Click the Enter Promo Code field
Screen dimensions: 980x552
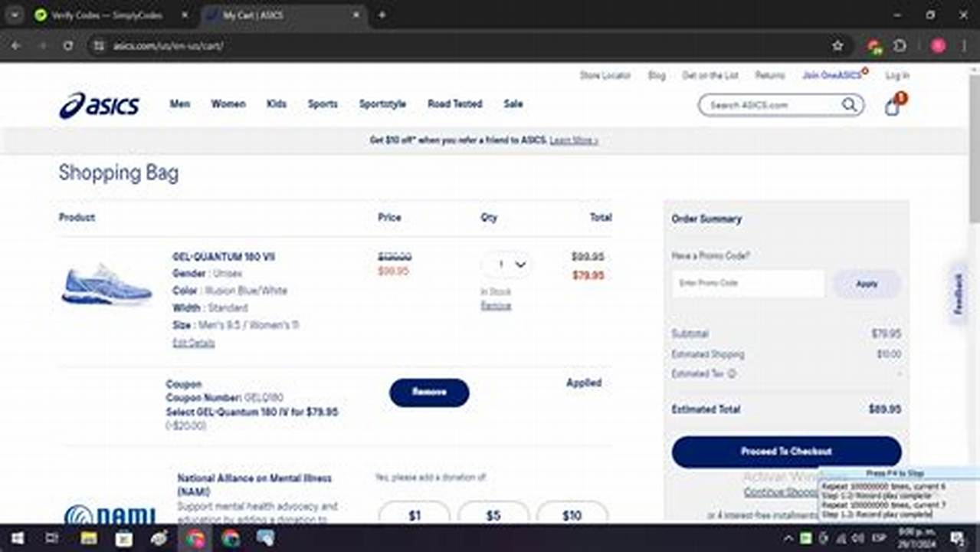[x=747, y=284]
